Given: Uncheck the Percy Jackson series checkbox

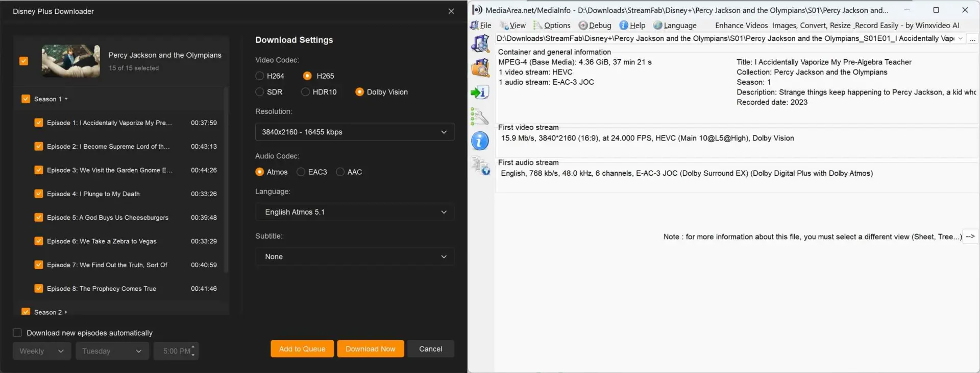Looking at the screenshot, I should pyautogui.click(x=23, y=61).
